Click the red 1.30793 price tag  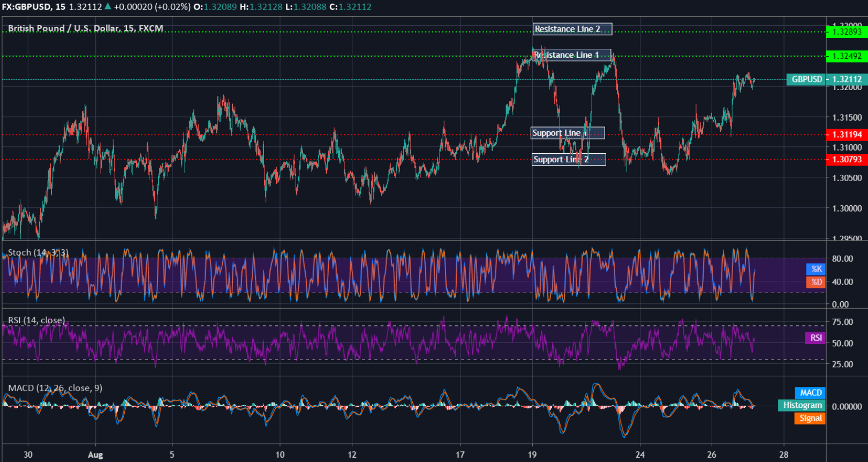pyautogui.click(x=847, y=159)
